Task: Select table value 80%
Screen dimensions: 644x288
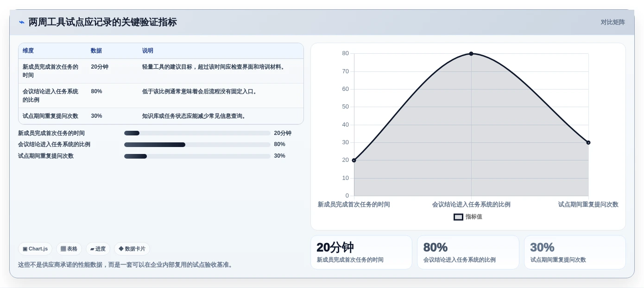Action: pos(96,91)
